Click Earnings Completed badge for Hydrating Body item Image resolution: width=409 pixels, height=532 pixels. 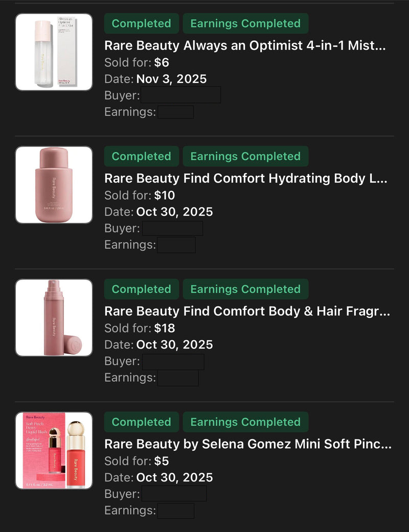(x=245, y=156)
